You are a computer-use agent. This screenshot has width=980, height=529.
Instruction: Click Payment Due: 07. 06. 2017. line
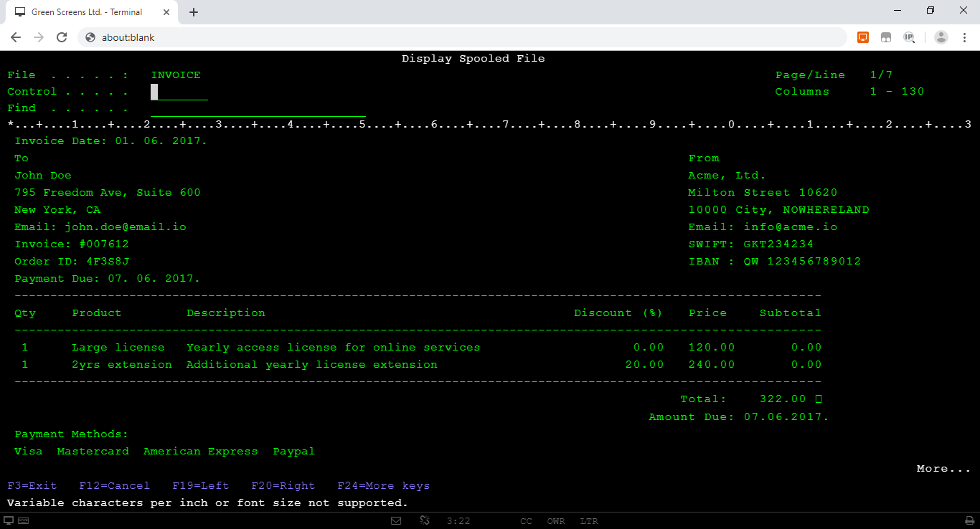click(x=108, y=279)
